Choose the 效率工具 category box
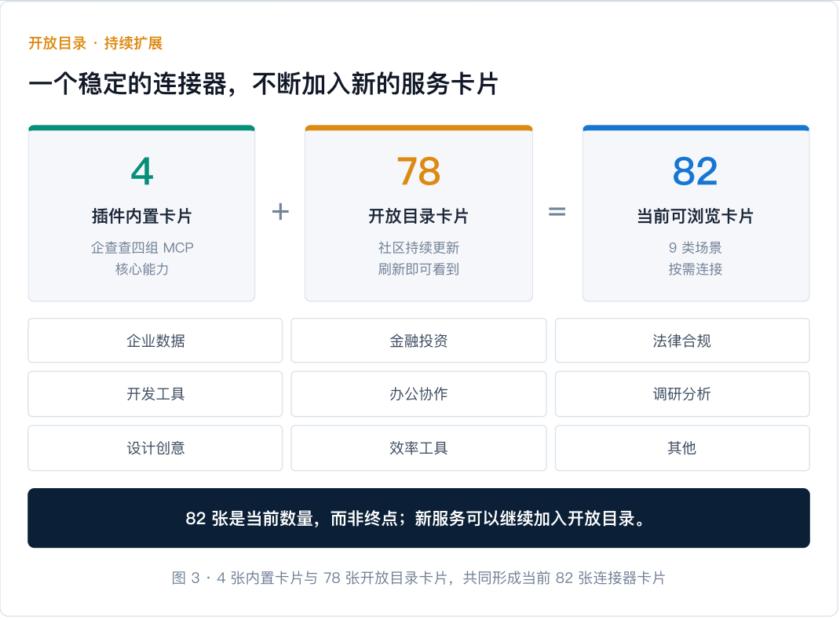This screenshot has width=840, height=620. pyautogui.click(x=418, y=448)
